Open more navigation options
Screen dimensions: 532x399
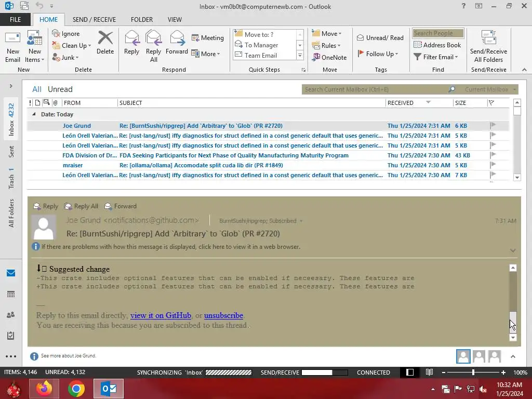pyautogui.click(x=11, y=356)
